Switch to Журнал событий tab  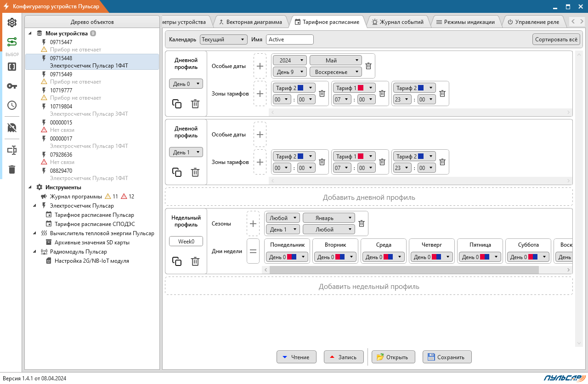pos(398,22)
